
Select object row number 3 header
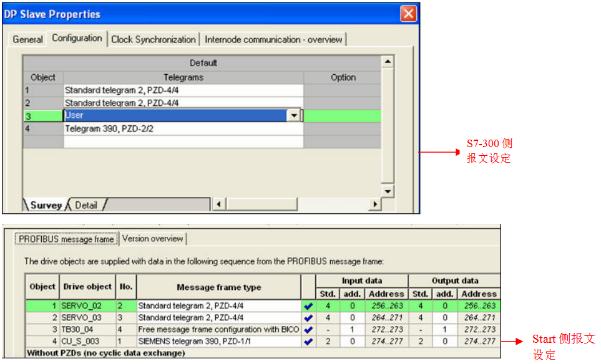(43, 116)
